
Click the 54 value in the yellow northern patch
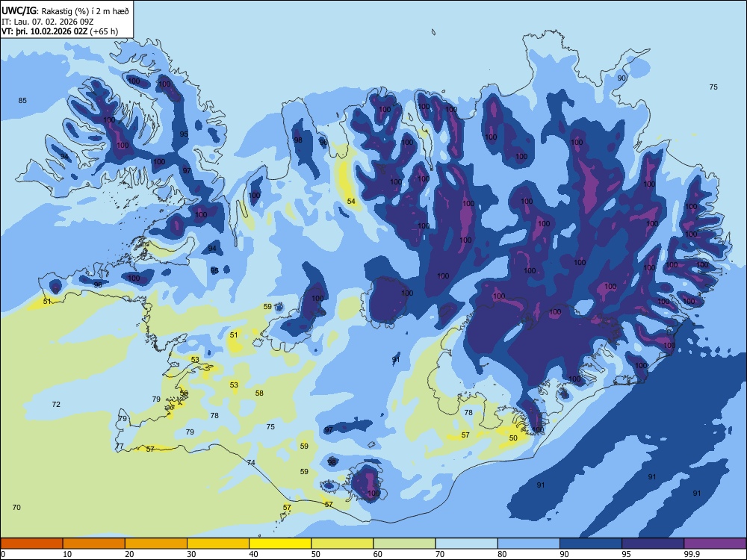point(351,202)
